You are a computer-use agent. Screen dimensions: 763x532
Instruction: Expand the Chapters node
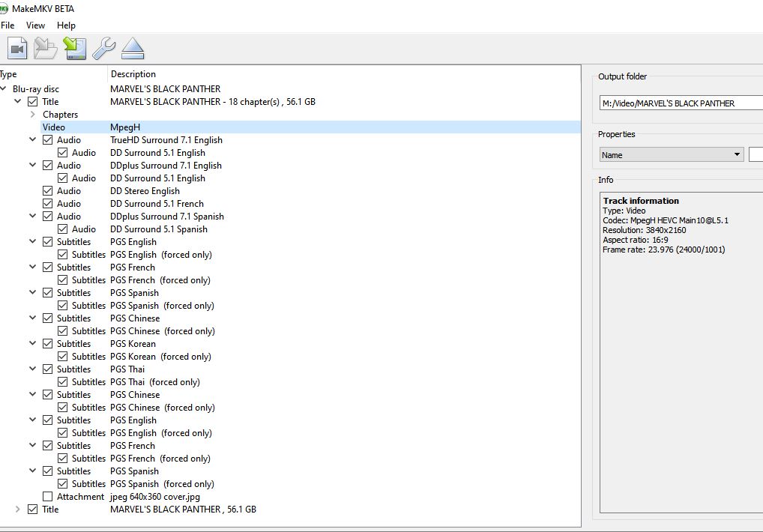[32, 115]
